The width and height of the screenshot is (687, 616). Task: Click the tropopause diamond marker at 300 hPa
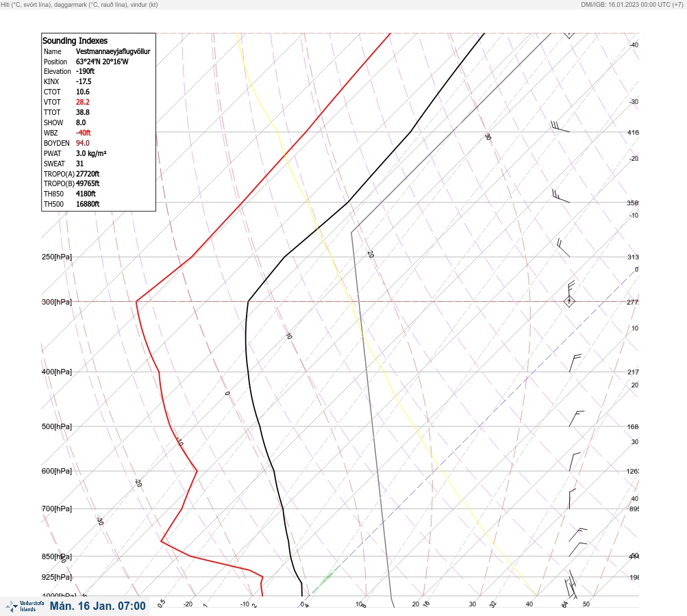coord(569,301)
